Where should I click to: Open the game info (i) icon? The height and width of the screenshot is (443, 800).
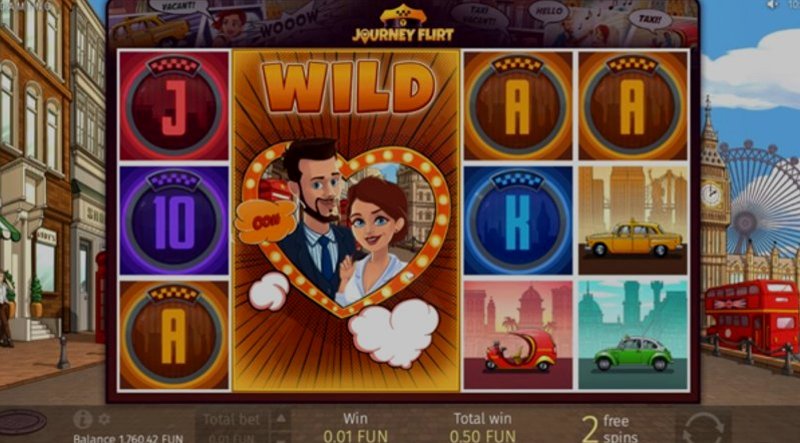tap(82, 420)
